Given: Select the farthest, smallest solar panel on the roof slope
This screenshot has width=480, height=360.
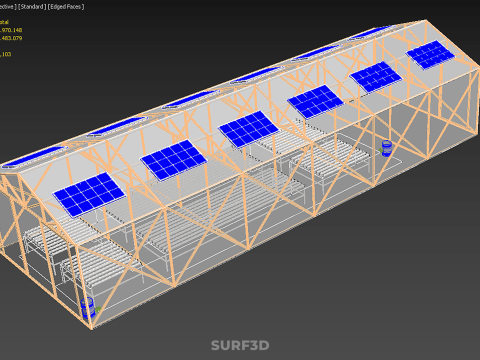Looking at the screenshot, I should [430, 55].
